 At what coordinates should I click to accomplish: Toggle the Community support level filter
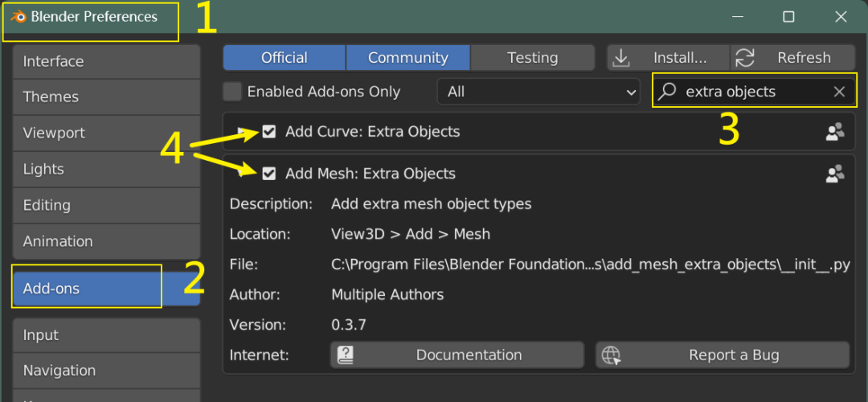click(408, 58)
